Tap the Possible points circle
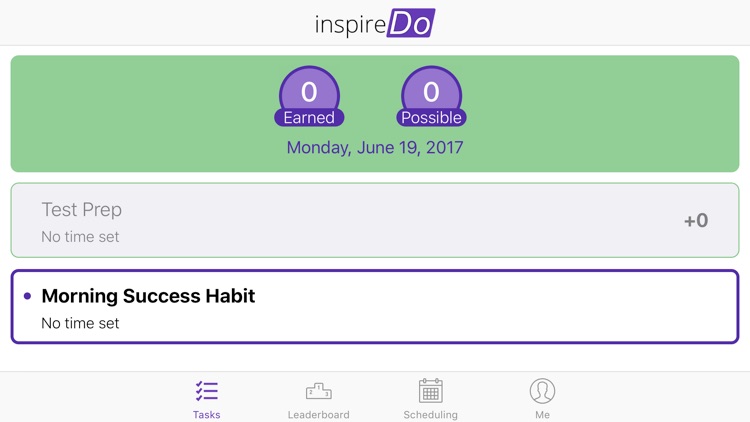750x422 pixels. (x=431, y=90)
